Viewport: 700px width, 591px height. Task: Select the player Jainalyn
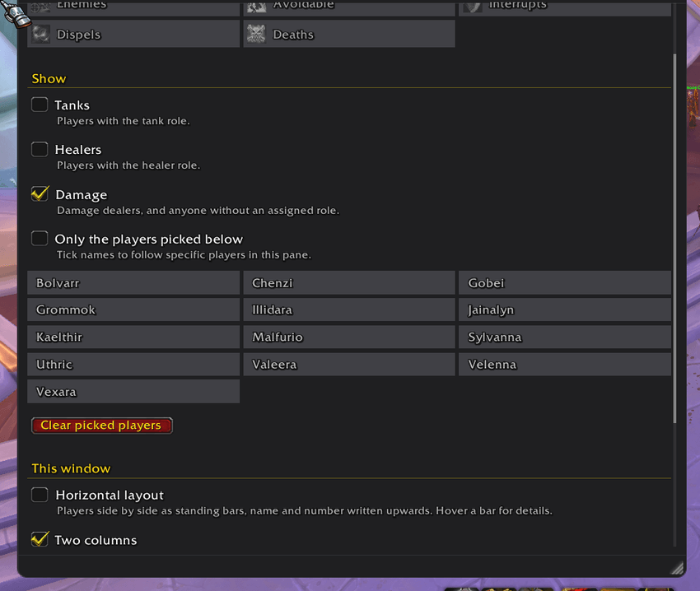click(x=565, y=309)
